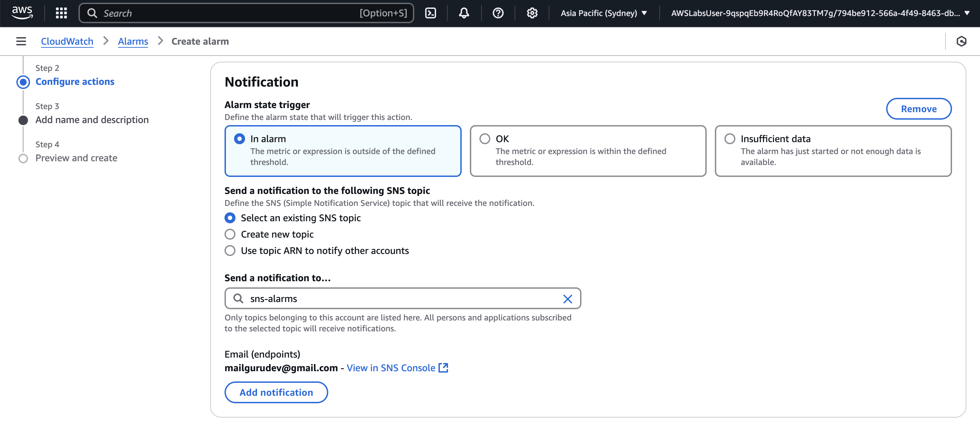Open the AWSLabsUser account dropdown
Screen dimensions: 980x422
(820, 13)
